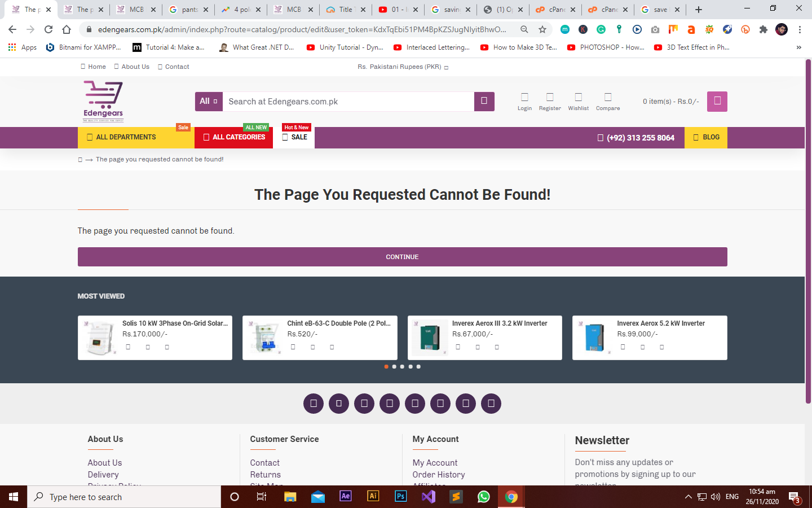The height and width of the screenshot is (508, 812).
Task: Expand the 0 item(s) cart summary
Action: (x=670, y=102)
